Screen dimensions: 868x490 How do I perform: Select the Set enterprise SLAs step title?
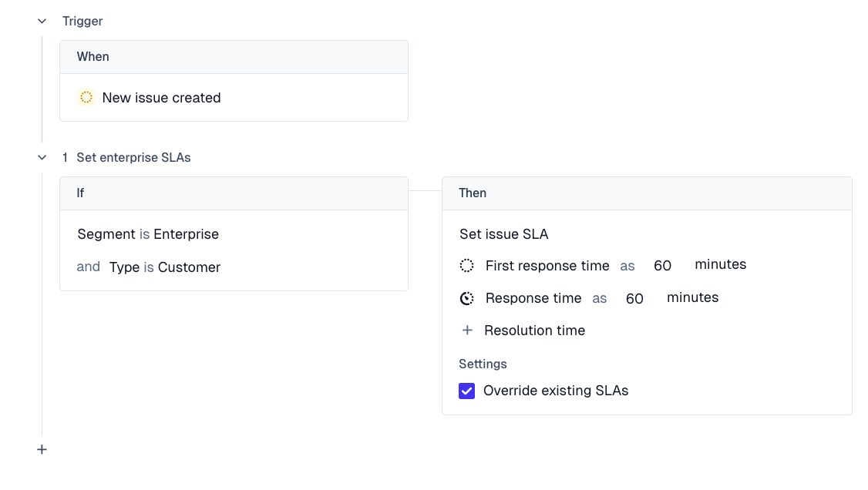(x=133, y=158)
